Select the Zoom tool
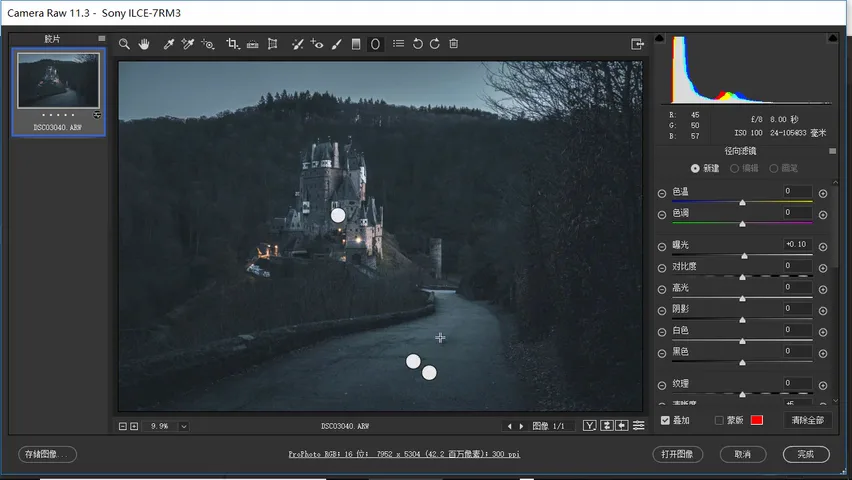852x480 pixels. pos(124,44)
